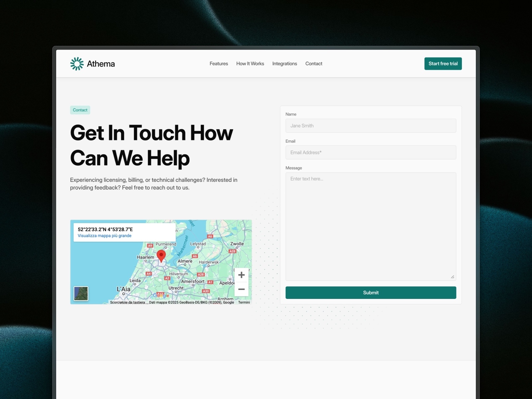Switch the map to satellite view
The height and width of the screenshot is (399, 532).
80,293
